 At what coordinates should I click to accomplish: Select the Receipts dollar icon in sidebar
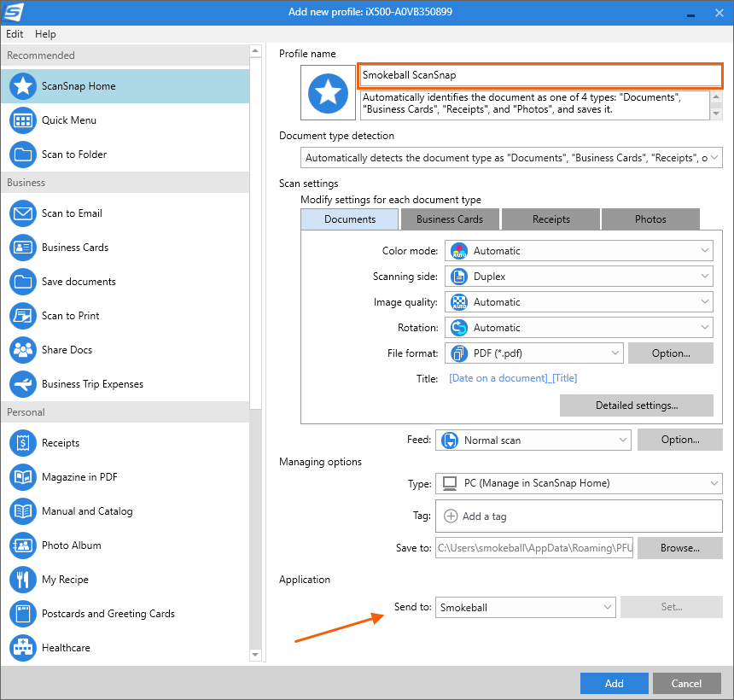(x=22, y=443)
